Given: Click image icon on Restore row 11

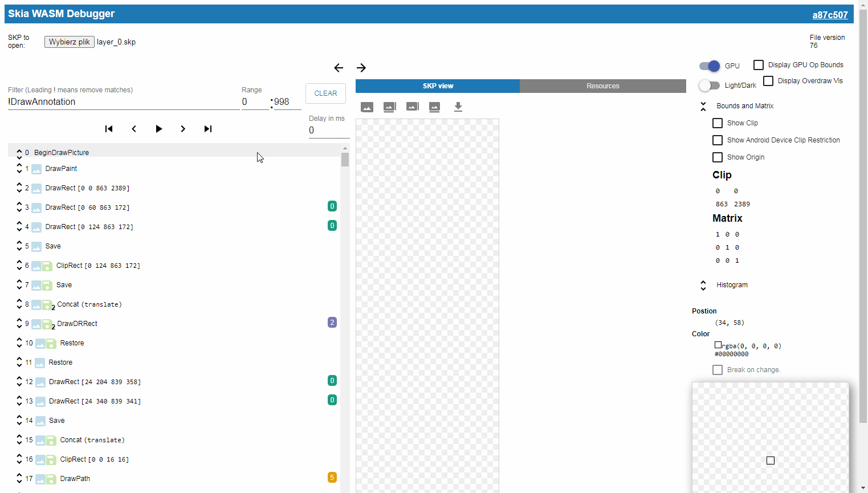Looking at the screenshot, I should [40, 363].
